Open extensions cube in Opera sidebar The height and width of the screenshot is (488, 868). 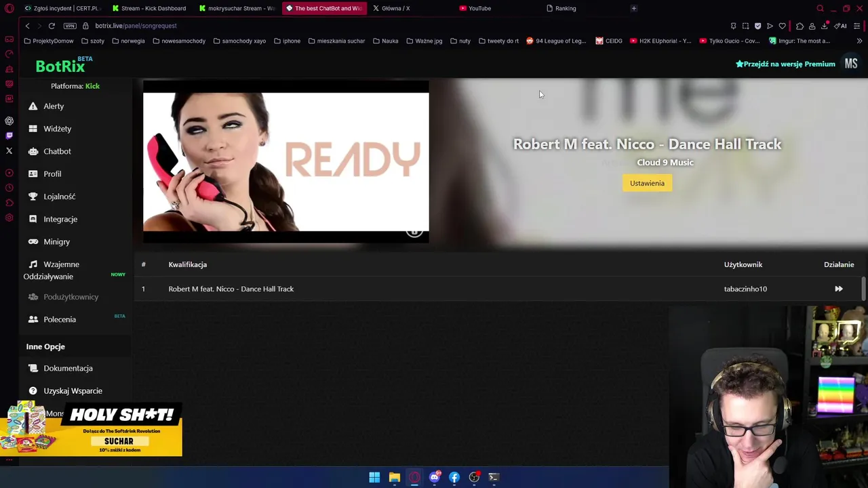pos(9,203)
